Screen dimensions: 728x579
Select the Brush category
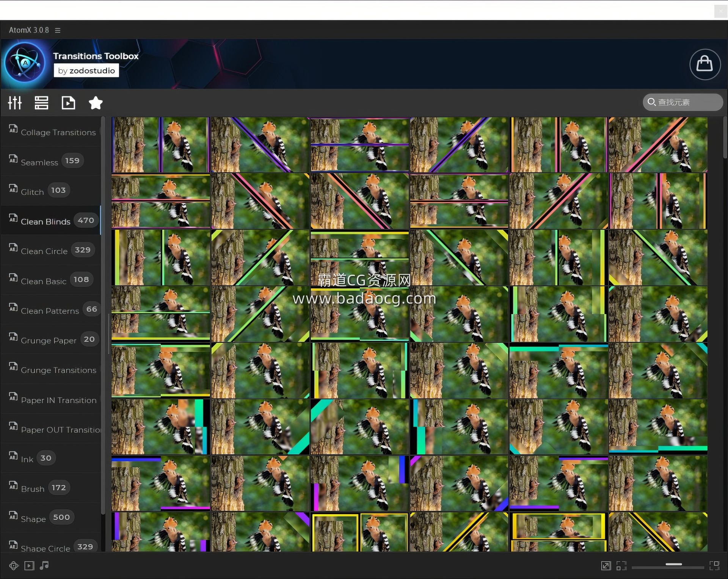point(51,488)
